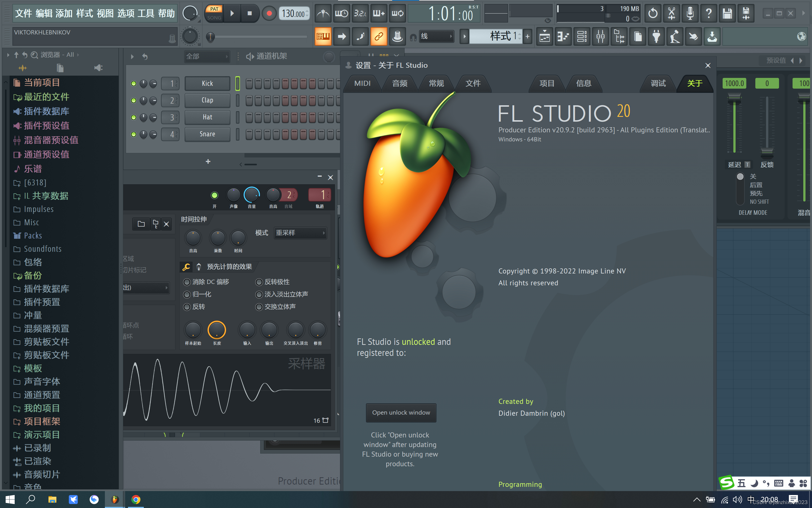The width and height of the screenshot is (812, 508).
Task: Open the 全部 channel filter dropdown
Action: [x=207, y=56]
